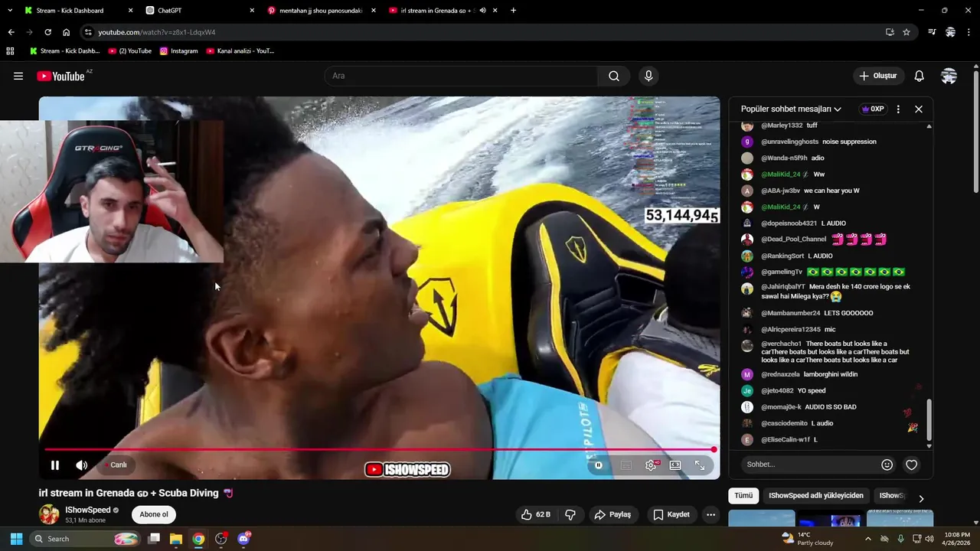Open player settings gear
The width and height of the screenshot is (980, 551).
[x=651, y=465]
